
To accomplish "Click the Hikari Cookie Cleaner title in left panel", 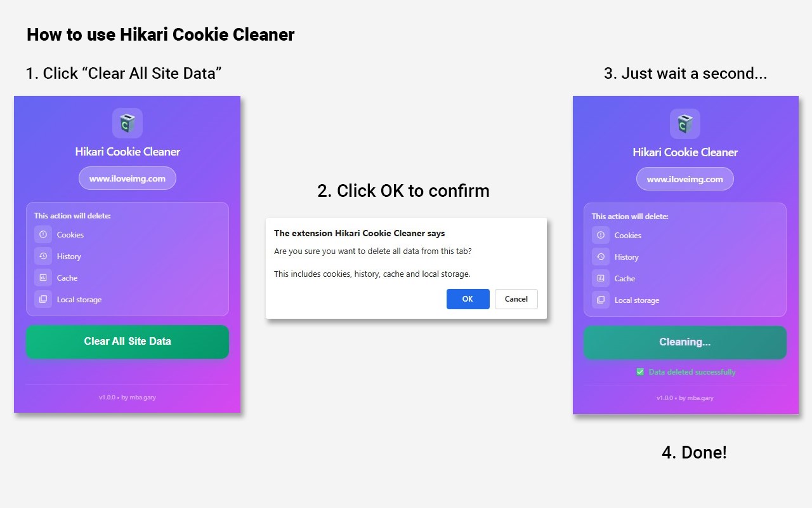I will click(128, 152).
